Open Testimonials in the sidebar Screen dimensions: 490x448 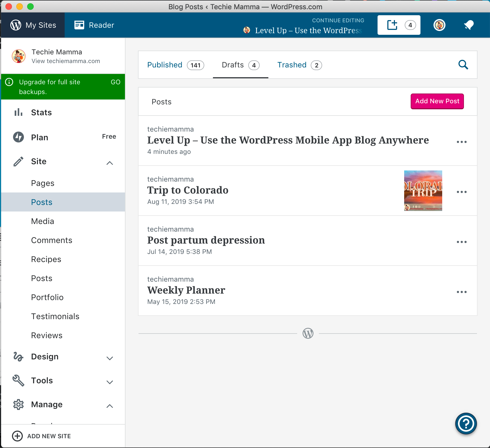click(63, 316)
